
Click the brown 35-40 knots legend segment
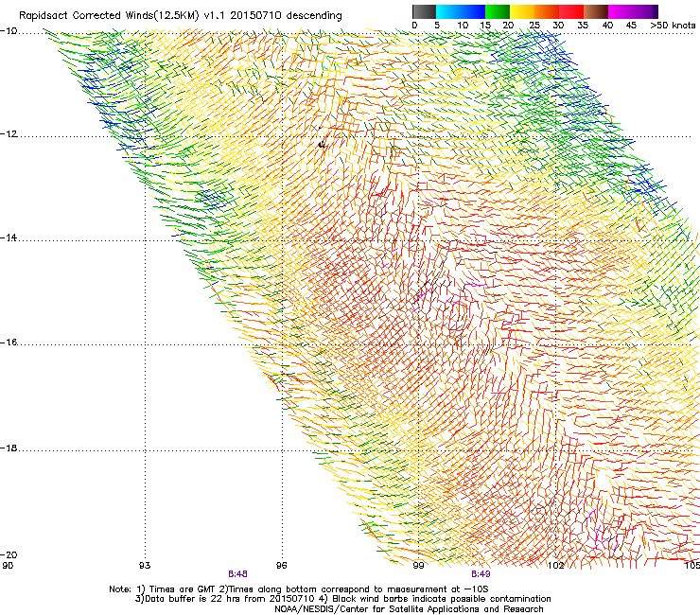coord(596,11)
